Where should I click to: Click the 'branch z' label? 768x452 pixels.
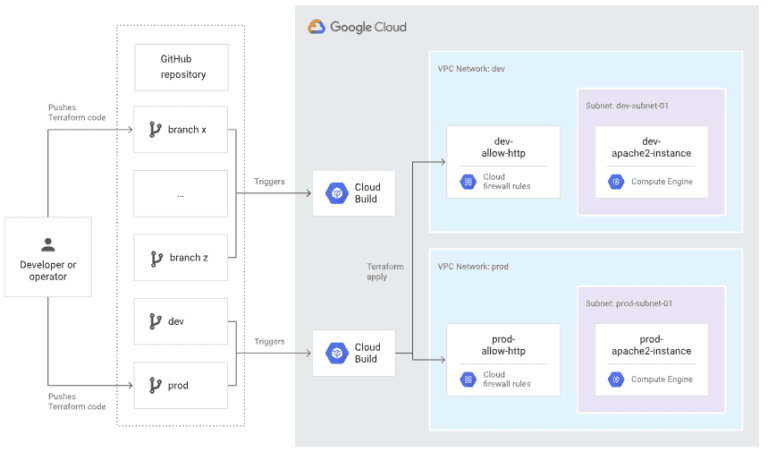[189, 258]
